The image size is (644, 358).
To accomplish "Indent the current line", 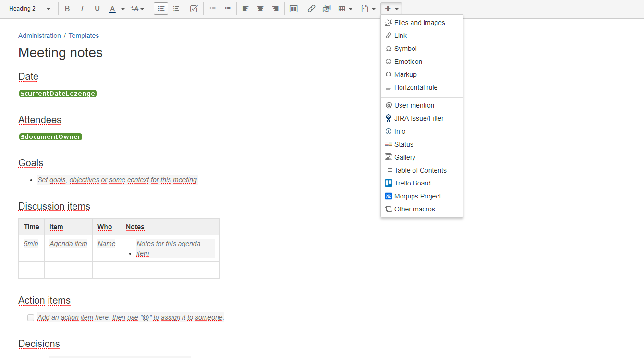I will click(227, 9).
